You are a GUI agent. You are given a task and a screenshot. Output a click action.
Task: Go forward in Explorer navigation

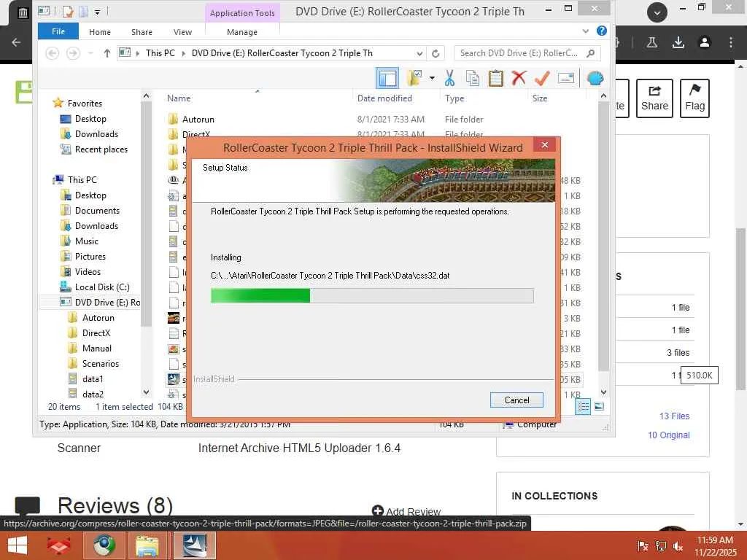[x=73, y=53]
